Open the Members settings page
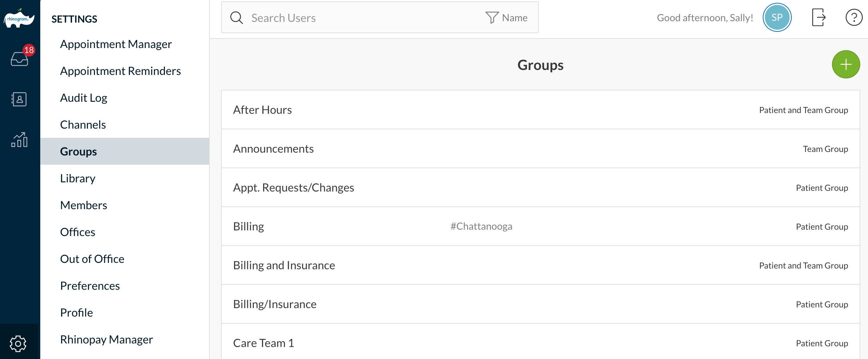This screenshot has height=359, width=868. click(84, 205)
